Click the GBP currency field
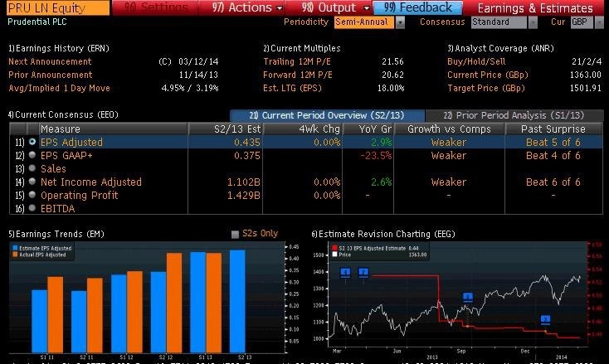 582,22
